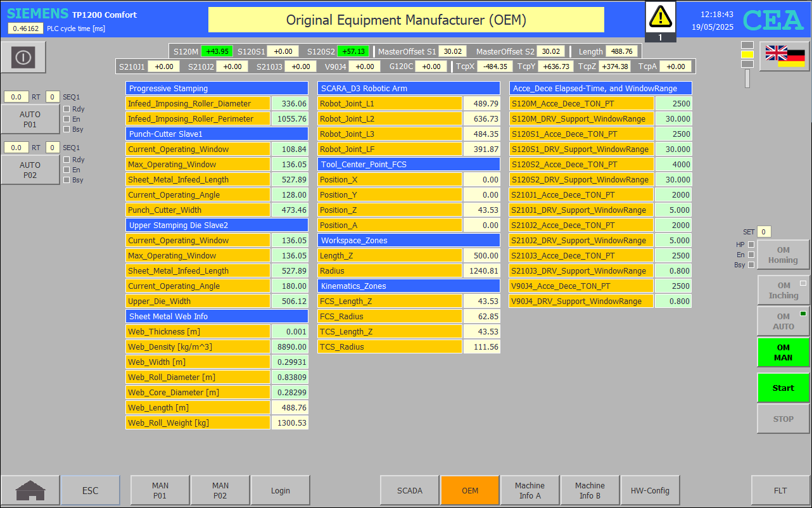
Task: Edit the Web_Length [m] value field
Action: pos(290,408)
